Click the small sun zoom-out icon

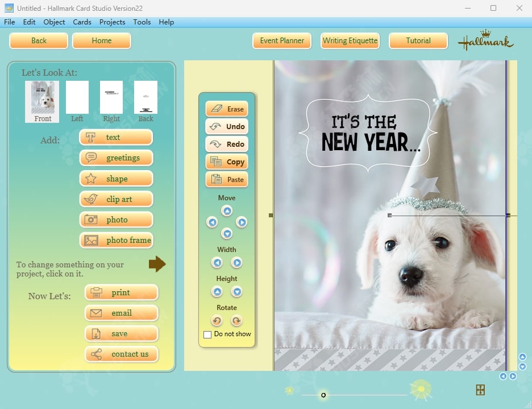[290, 391]
